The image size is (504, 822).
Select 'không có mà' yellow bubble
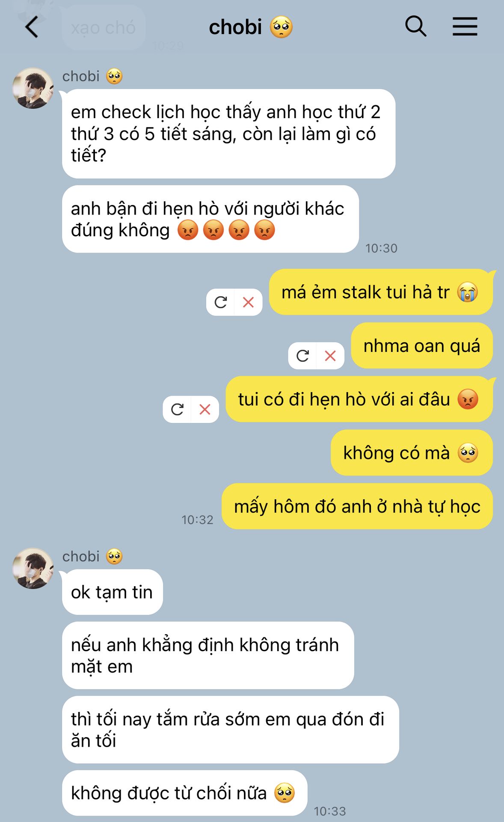(412, 453)
